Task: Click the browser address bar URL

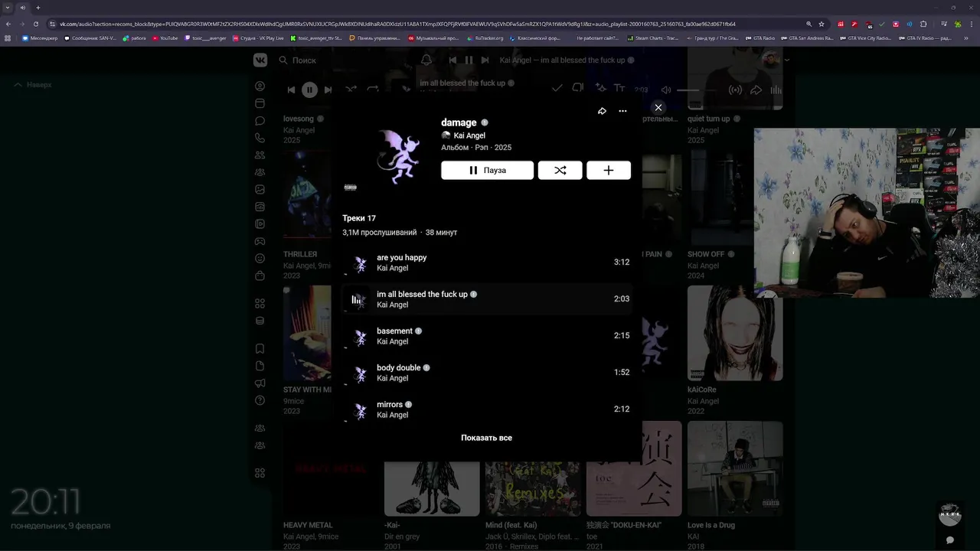Action: pyautogui.click(x=398, y=24)
